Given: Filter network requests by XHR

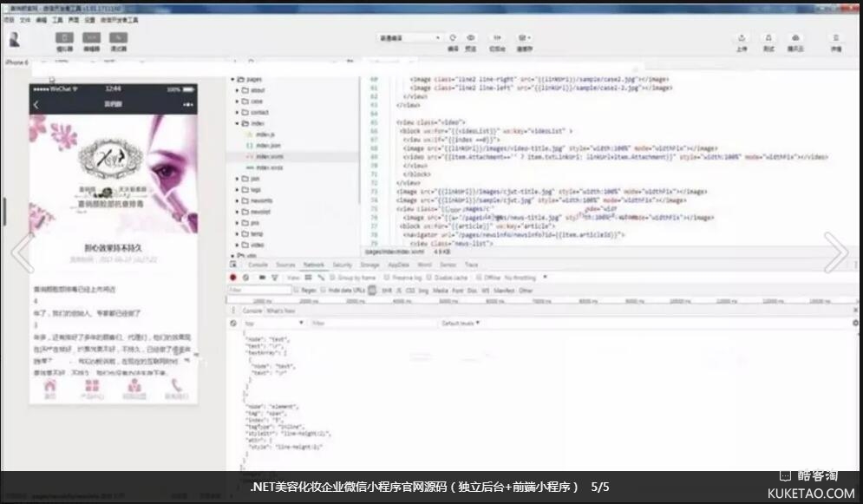Looking at the screenshot, I should pos(387,291).
